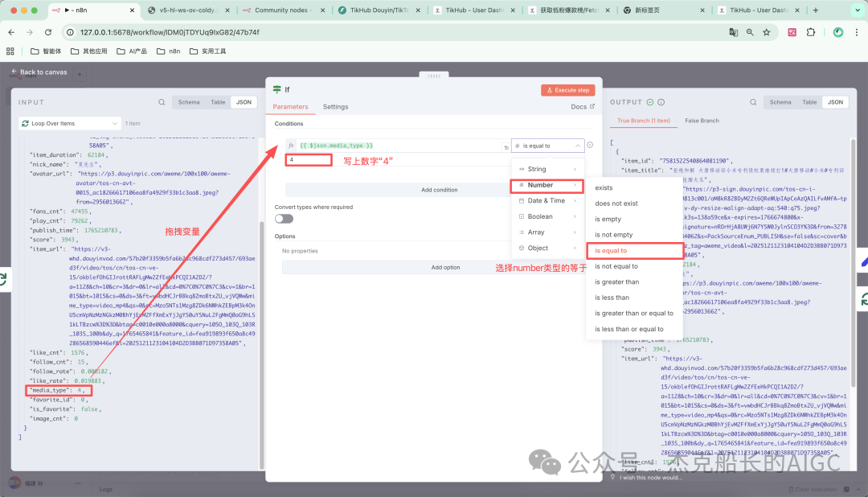This screenshot has height=497, width=868.
Task: Click the circular check icon right of operator dropdown
Action: (590, 146)
